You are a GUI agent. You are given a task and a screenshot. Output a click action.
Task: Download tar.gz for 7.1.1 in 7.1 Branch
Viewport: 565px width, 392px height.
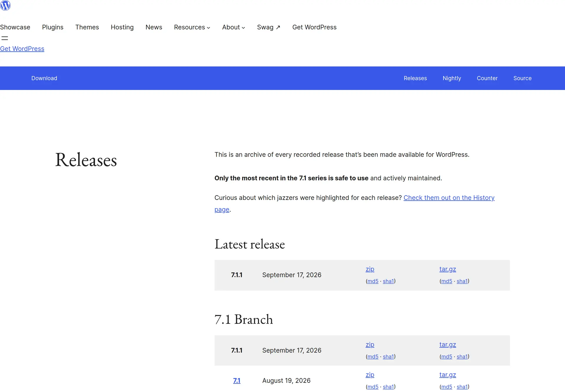[x=448, y=345]
